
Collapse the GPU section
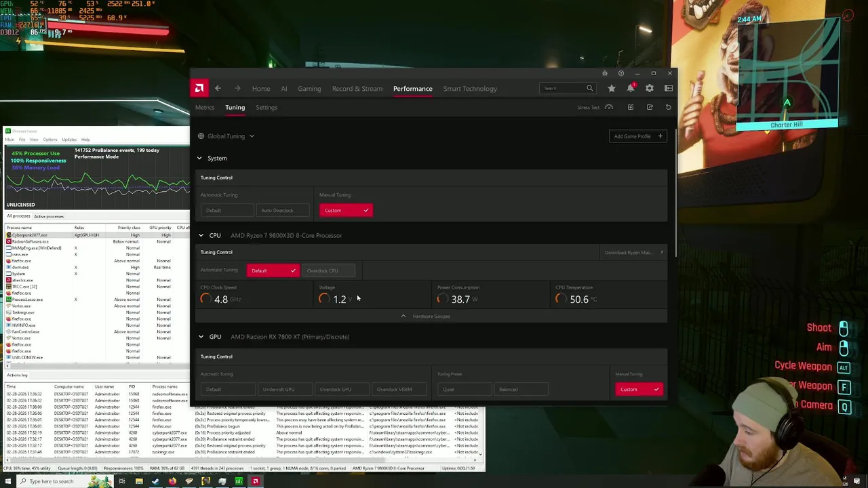[x=201, y=337]
